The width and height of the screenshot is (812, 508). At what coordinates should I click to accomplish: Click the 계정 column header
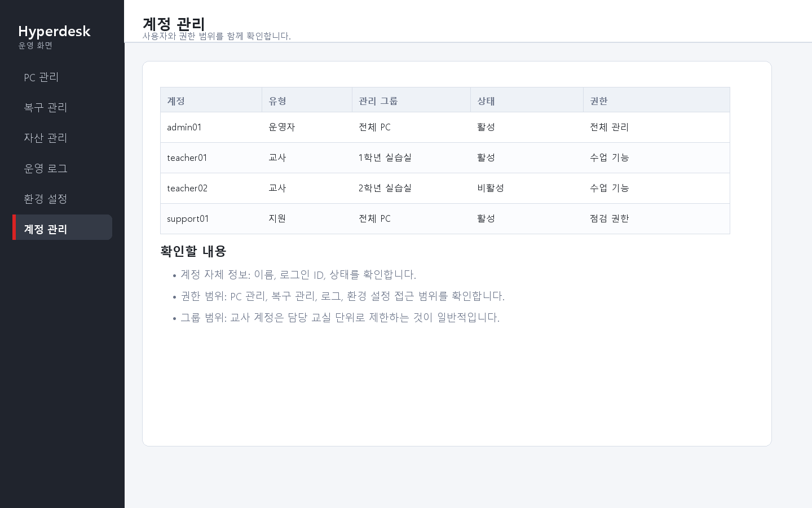[x=211, y=100]
